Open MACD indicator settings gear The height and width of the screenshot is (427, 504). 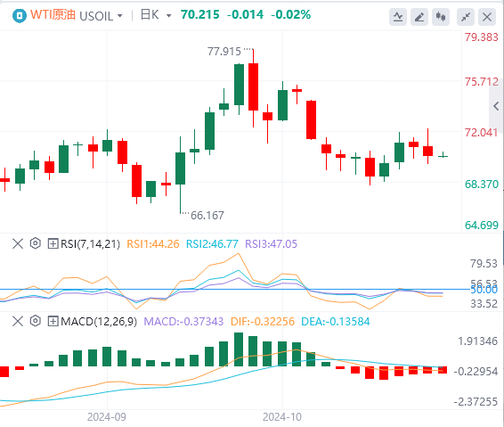[36, 321]
